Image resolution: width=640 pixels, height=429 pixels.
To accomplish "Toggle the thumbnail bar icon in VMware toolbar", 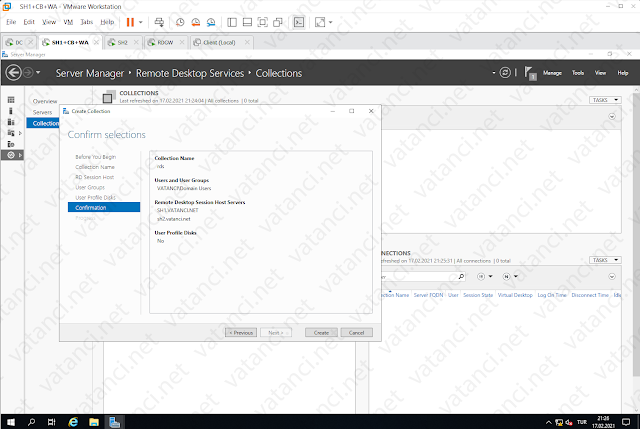I will [x=247, y=22].
